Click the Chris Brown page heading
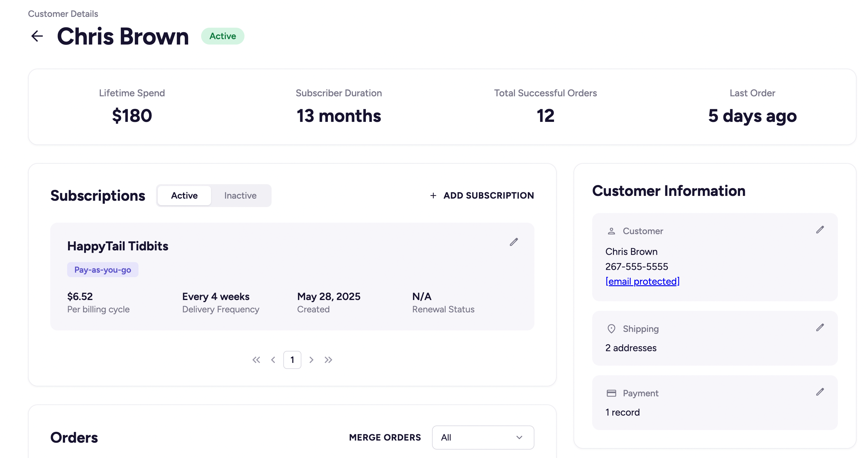868x458 pixels. (x=123, y=36)
